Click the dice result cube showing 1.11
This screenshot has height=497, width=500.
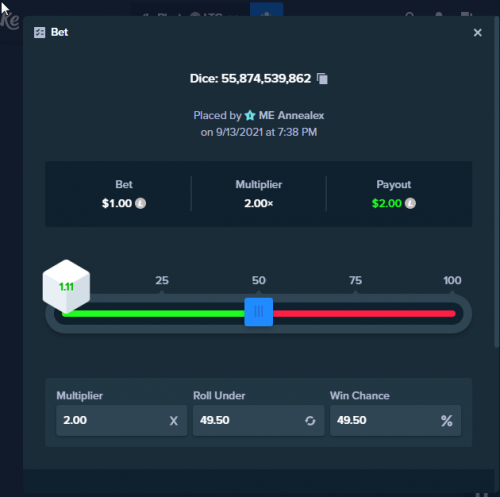click(66, 287)
